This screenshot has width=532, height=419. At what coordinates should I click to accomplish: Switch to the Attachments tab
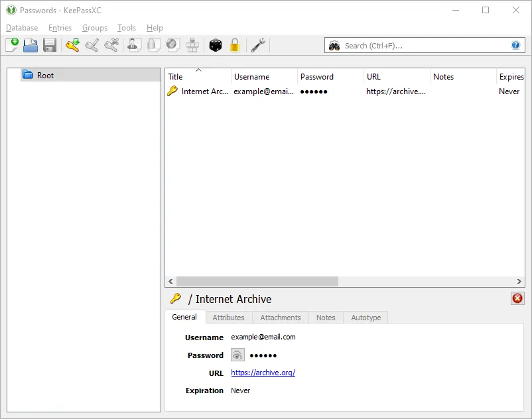pos(280,318)
